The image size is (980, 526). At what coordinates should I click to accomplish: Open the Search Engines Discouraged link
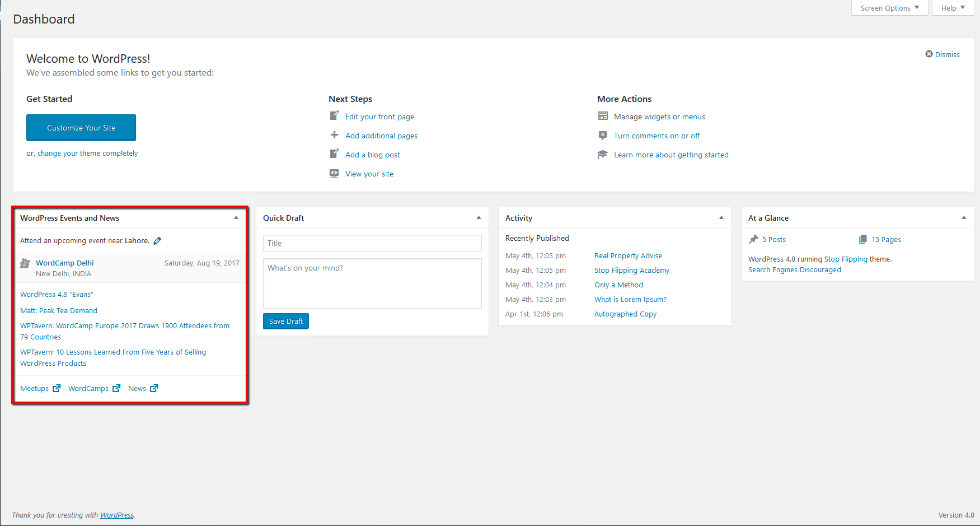pyautogui.click(x=794, y=269)
